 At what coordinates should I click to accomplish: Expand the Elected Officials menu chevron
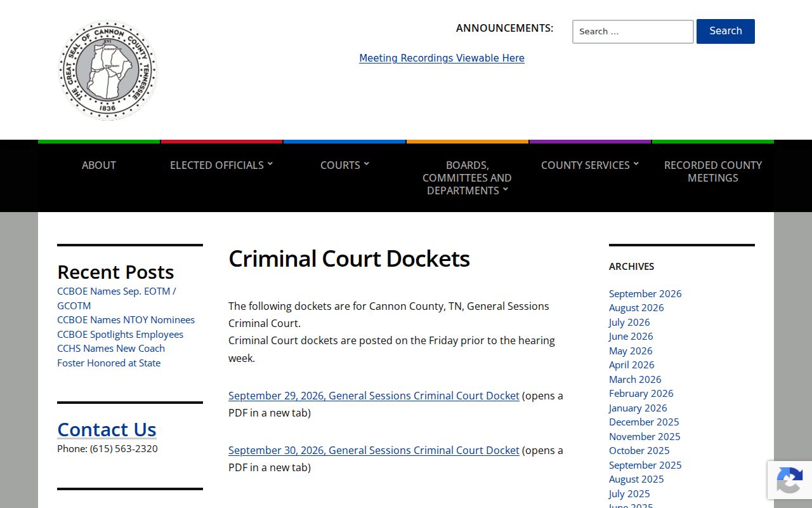click(270, 164)
